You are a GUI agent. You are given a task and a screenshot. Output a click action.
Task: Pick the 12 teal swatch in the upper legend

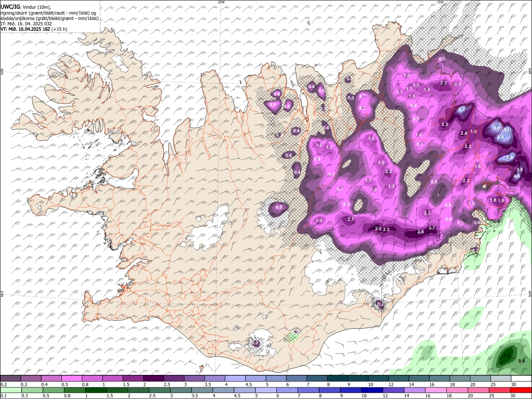click(399, 379)
